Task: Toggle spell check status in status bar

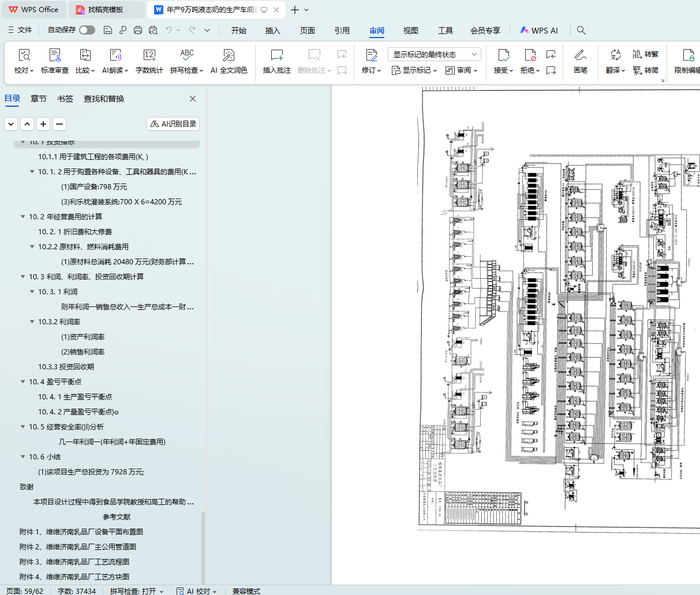Action: click(137, 591)
